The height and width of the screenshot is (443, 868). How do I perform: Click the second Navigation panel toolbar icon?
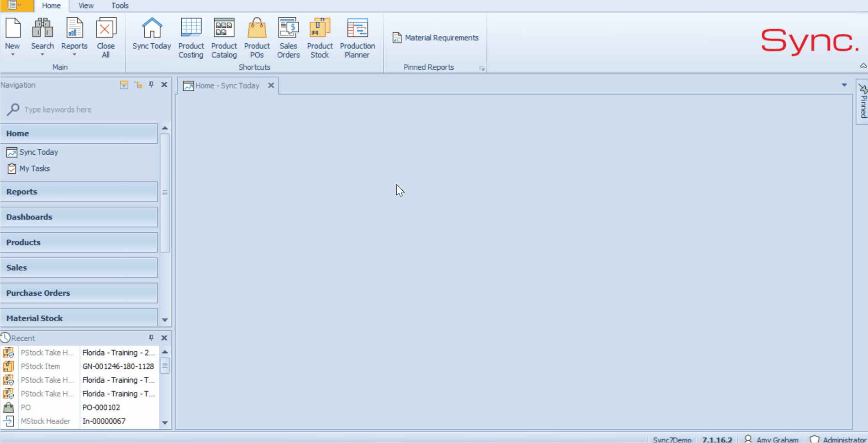click(138, 85)
